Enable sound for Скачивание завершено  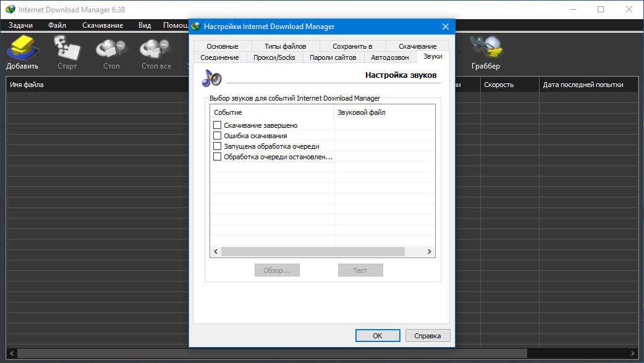pyautogui.click(x=218, y=125)
